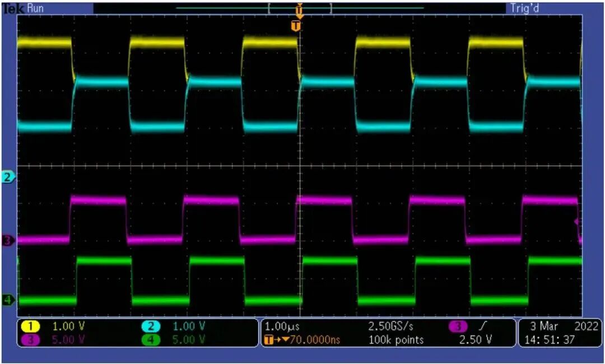Click the Trig'd trigger status
This screenshot has height=364, width=605.
point(524,8)
